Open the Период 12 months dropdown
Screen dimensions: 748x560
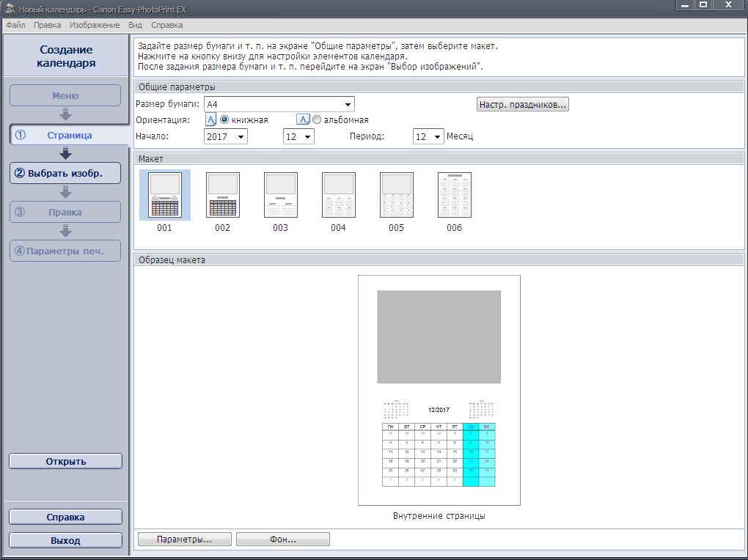[428, 136]
